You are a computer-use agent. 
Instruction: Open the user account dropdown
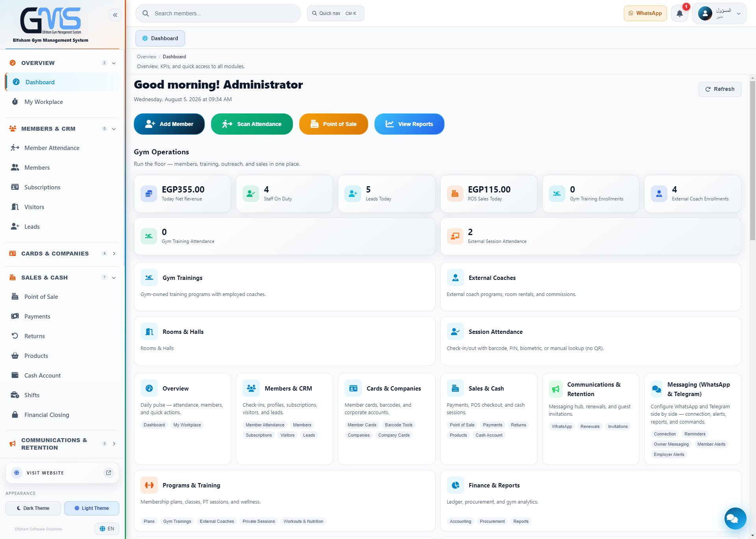(x=719, y=13)
